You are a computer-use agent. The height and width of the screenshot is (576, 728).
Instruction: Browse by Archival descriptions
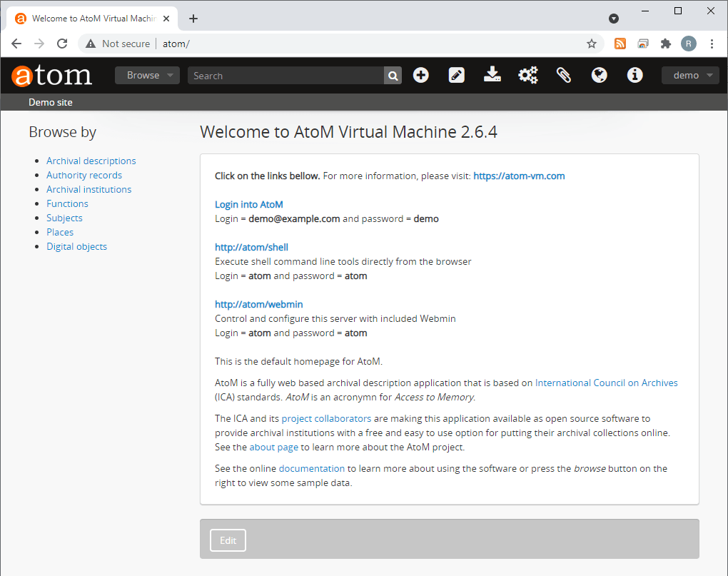(x=91, y=161)
